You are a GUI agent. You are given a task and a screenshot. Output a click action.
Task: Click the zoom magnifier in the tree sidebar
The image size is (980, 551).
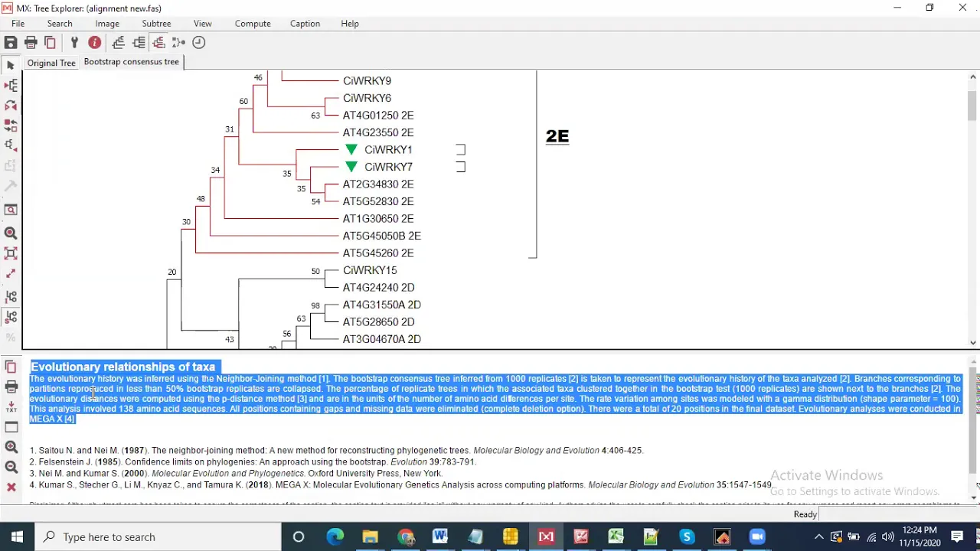[11, 233]
